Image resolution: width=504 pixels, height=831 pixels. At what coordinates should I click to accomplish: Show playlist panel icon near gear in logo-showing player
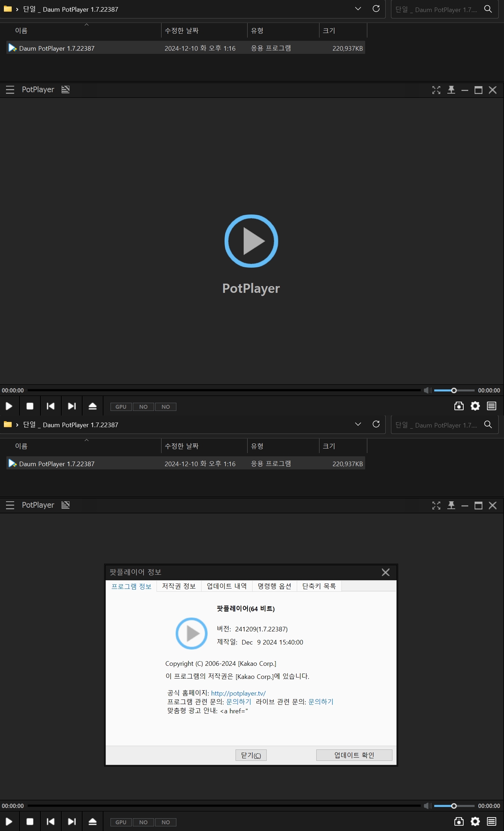(x=492, y=406)
